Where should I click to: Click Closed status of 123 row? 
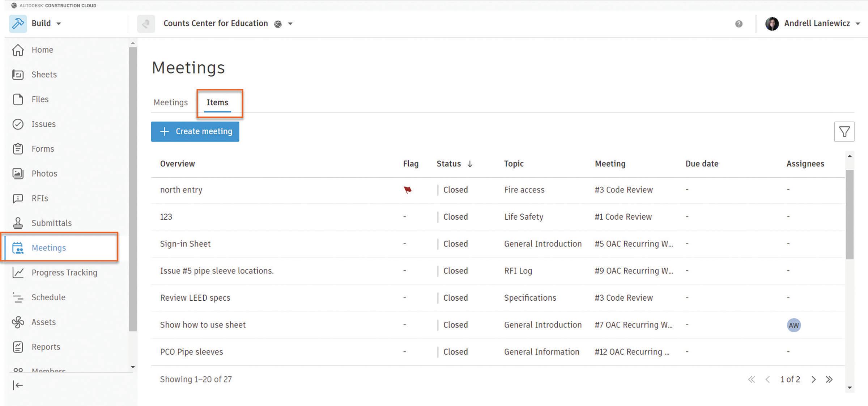pyautogui.click(x=456, y=217)
